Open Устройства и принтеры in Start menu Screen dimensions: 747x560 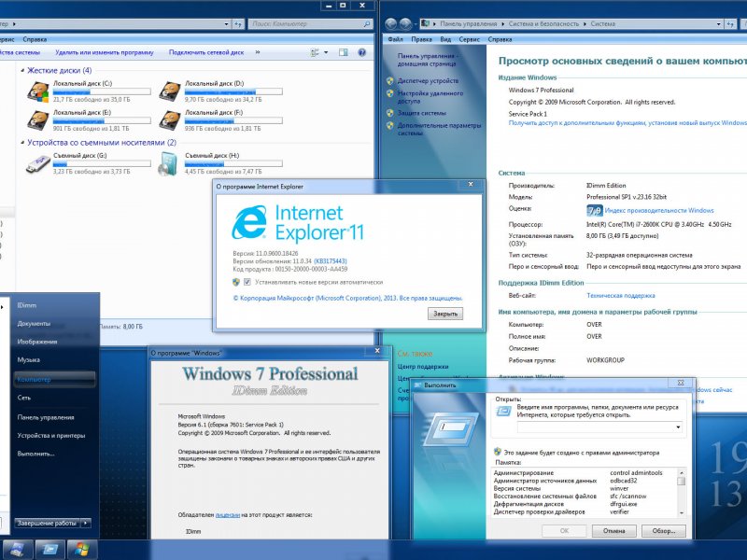click(51, 435)
